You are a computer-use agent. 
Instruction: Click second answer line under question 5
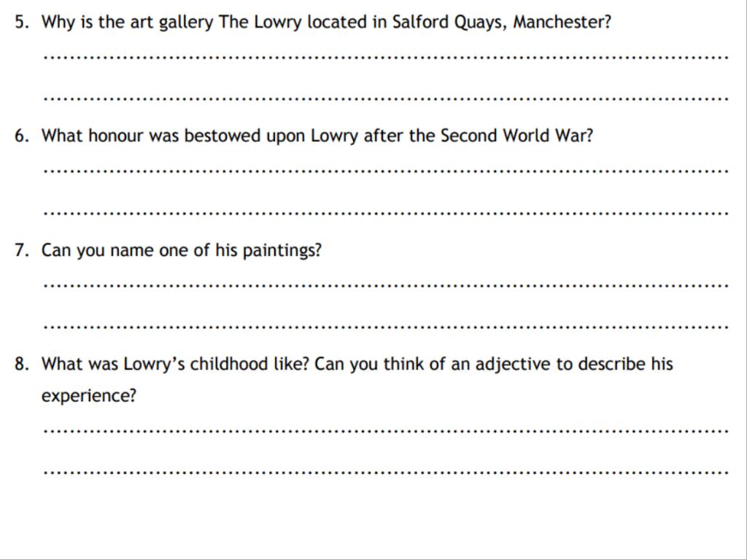[x=386, y=99]
